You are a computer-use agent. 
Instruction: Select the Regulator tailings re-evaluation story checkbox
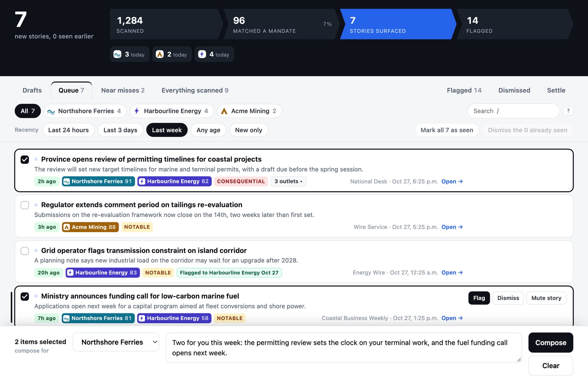25,205
